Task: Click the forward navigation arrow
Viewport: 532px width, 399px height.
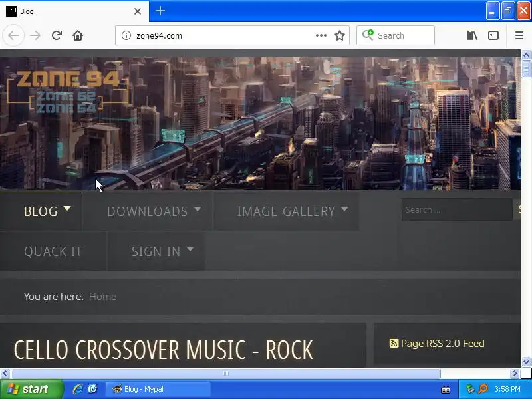Action: (35, 35)
